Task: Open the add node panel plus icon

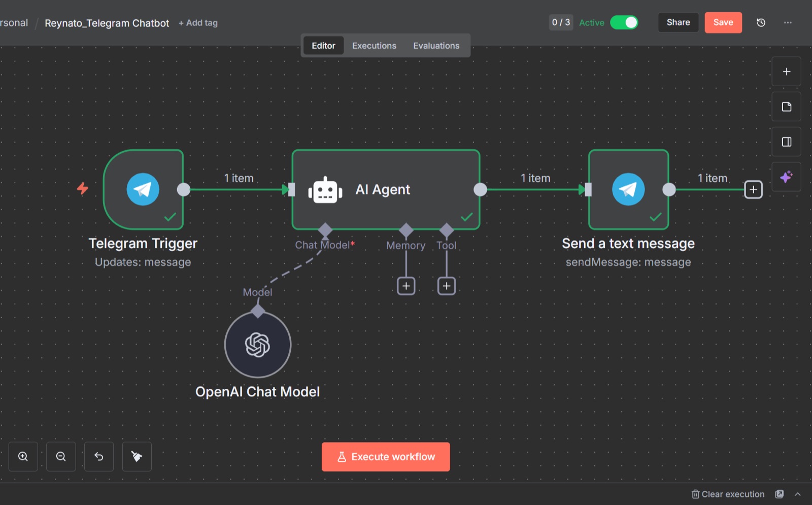Action: click(x=787, y=72)
